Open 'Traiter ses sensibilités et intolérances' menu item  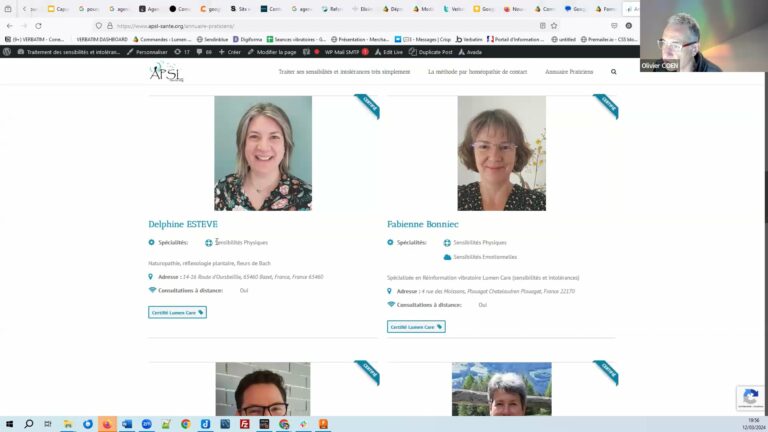tap(344, 72)
